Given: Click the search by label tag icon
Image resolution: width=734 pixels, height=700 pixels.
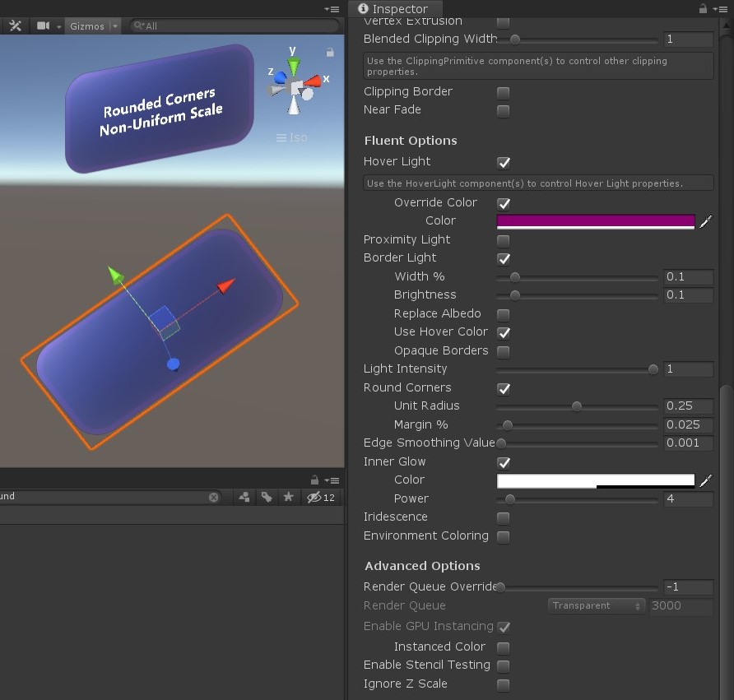Looking at the screenshot, I should [267, 497].
